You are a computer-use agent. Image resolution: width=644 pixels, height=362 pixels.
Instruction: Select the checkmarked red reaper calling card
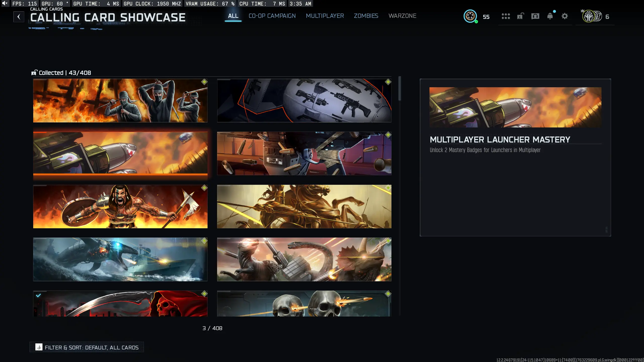tap(120, 303)
